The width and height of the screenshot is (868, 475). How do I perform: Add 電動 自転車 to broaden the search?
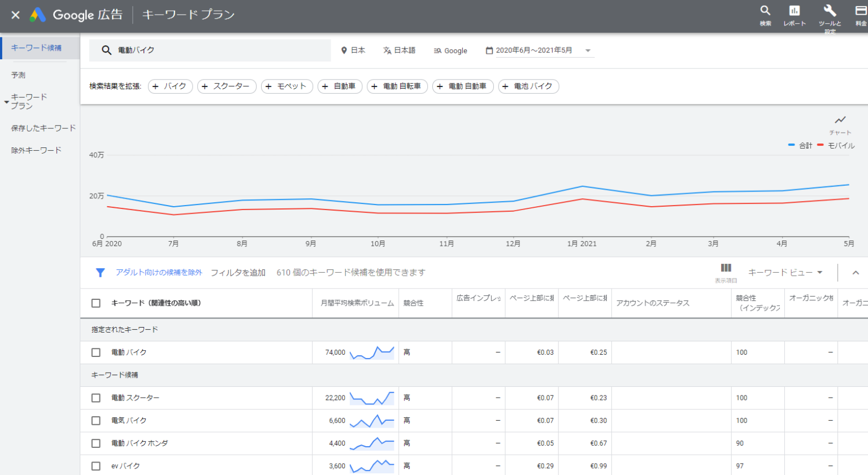(397, 86)
